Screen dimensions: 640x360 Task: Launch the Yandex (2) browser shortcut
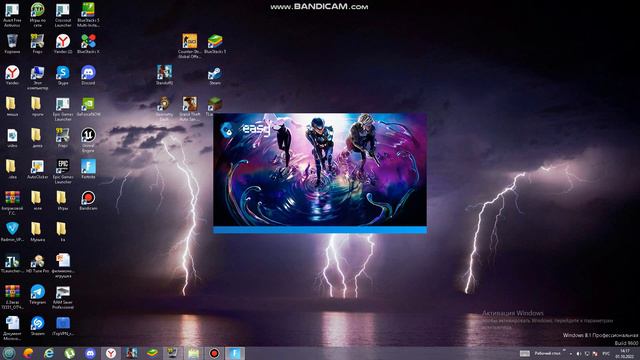pos(63,44)
